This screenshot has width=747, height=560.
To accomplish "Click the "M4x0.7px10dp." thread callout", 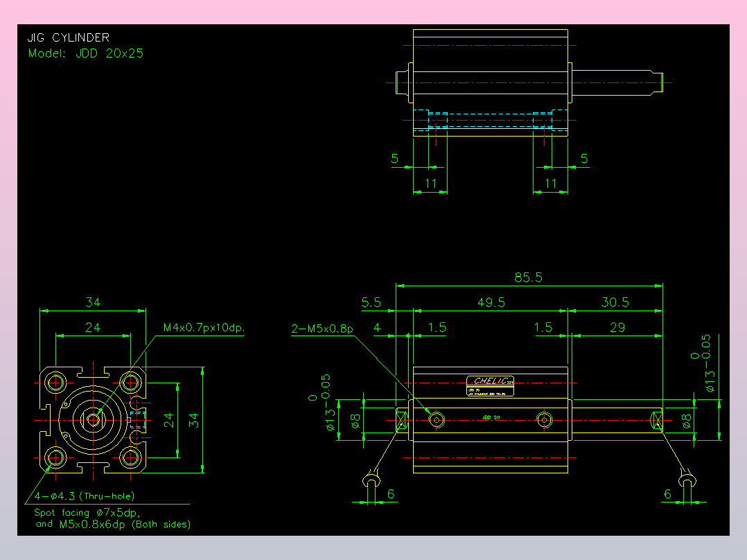I will 204,328.
